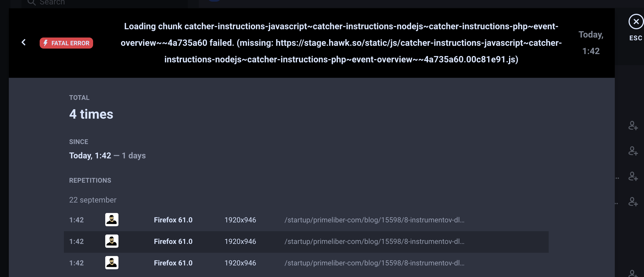Click the error title text Loading chunk failed
Viewport: 644px width, 277px height.
(341, 43)
